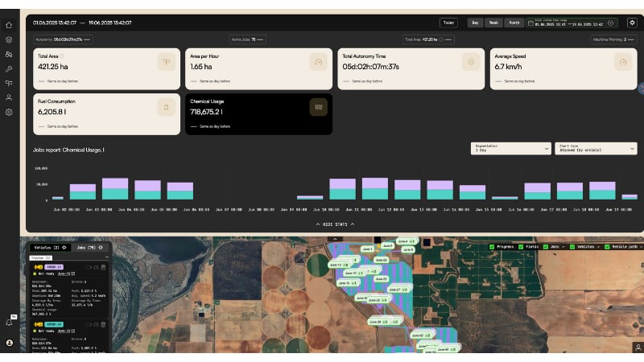Click the gear icon on the Jobs tab
Viewport: 644px width, 362px height.
pyautogui.click(x=101, y=248)
